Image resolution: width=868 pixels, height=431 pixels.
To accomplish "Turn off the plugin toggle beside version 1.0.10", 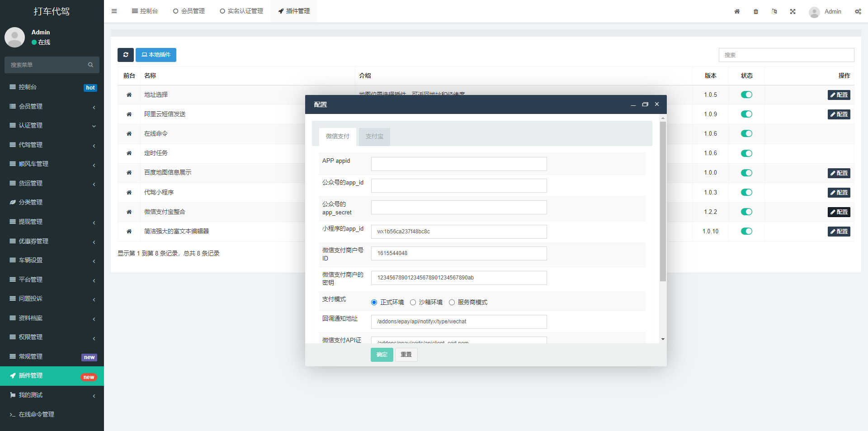I will point(746,231).
